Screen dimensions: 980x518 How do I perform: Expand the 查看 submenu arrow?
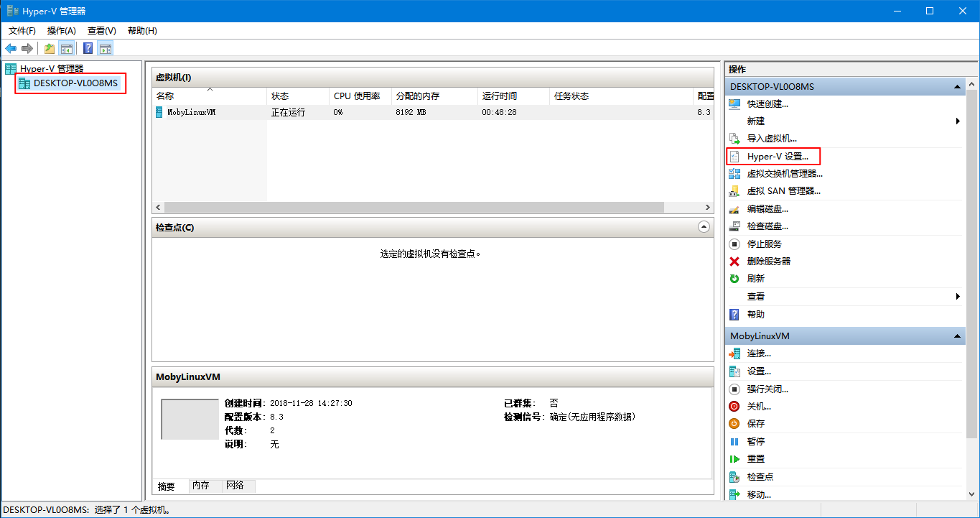coord(958,297)
